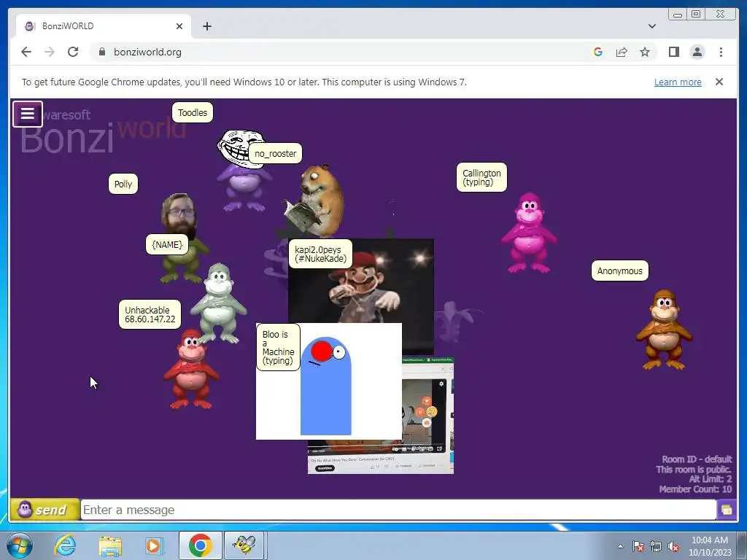Follow the 'Learn more' update link
Viewport: 747px width, 560px height.
[x=678, y=82]
